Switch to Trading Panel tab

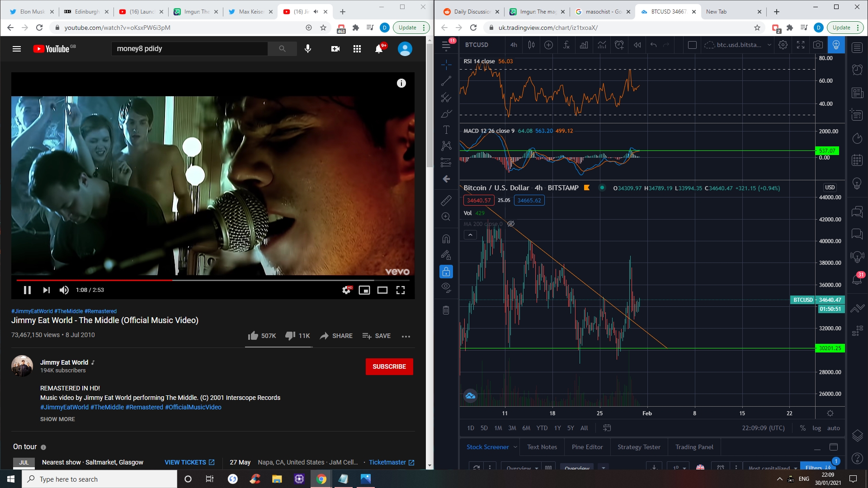pyautogui.click(x=694, y=447)
